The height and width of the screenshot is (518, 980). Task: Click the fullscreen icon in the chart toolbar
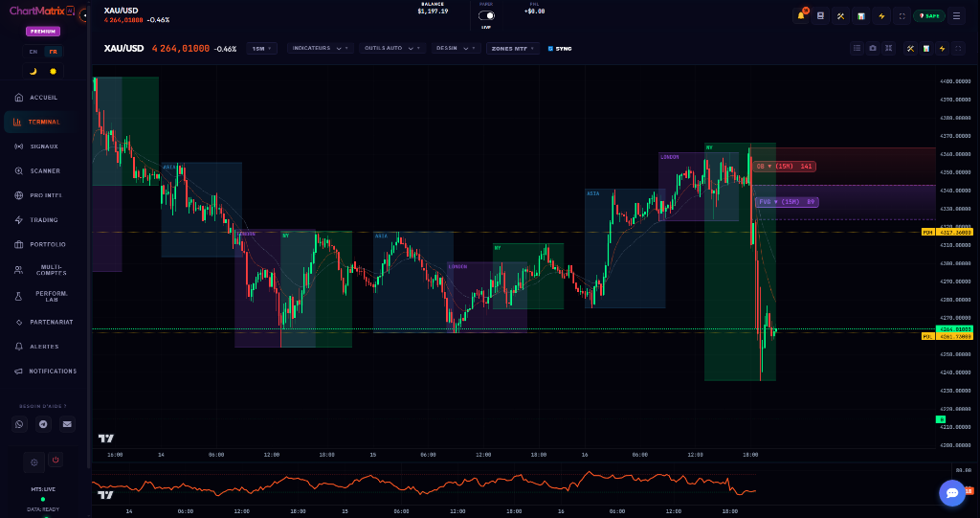pyautogui.click(x=958, y=48)
